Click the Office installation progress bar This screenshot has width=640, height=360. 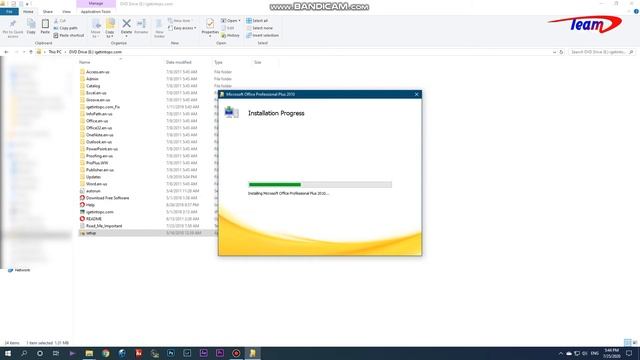tap(320, 185)
